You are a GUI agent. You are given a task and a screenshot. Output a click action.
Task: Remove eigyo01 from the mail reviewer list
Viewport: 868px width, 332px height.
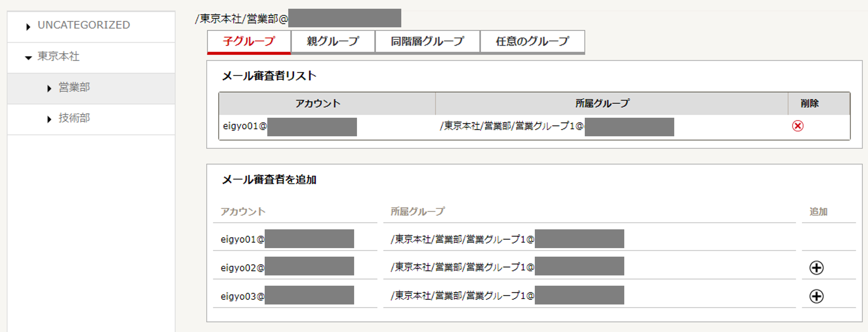(797, 126)
